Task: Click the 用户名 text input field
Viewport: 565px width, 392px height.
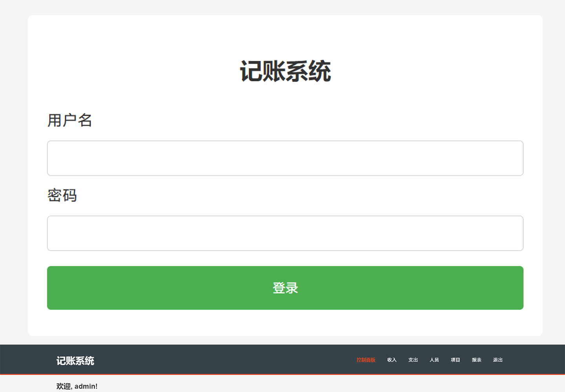Action: pos(285,158)
